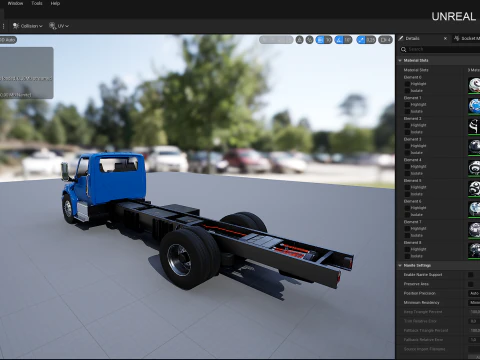Click Fallback Relative Error value field

[x=474, y=340]
